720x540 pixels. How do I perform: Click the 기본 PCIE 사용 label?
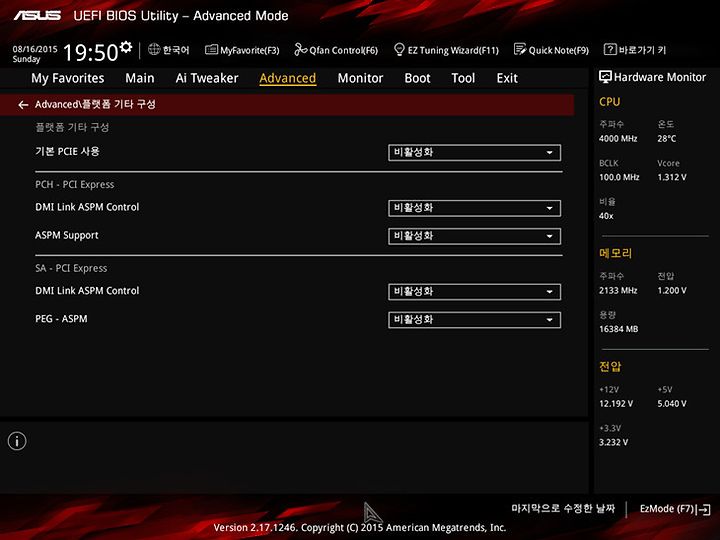68,152
